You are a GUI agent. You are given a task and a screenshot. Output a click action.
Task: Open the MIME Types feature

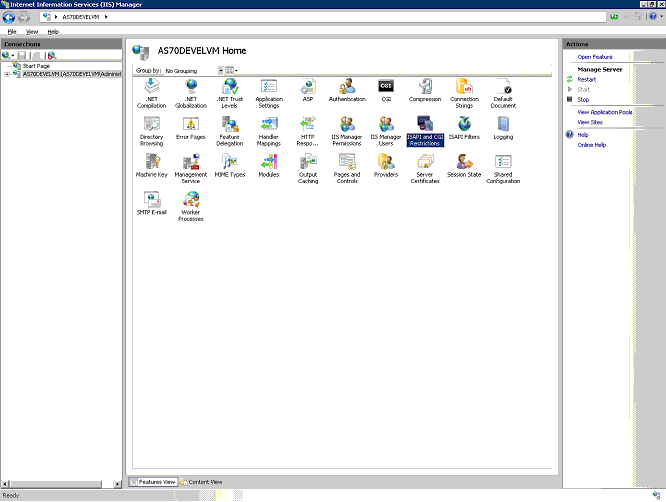pos(230,166)
